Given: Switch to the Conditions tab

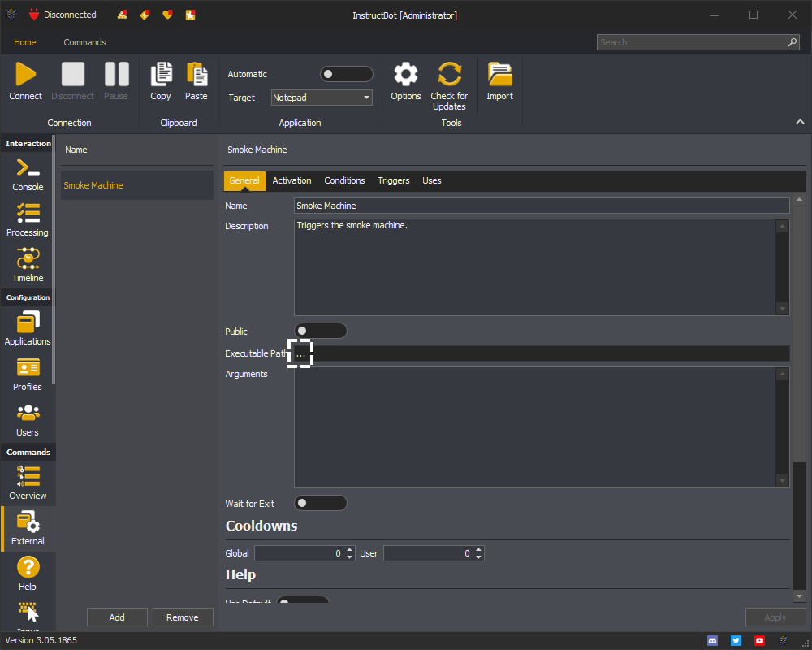Looking at the screenshot, I should pos(344,181).
